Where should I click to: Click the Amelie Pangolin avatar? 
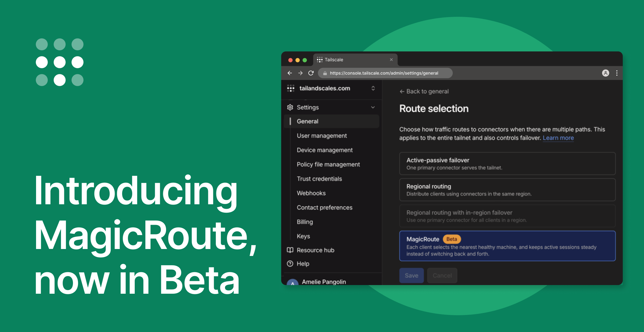coord(292,282)
